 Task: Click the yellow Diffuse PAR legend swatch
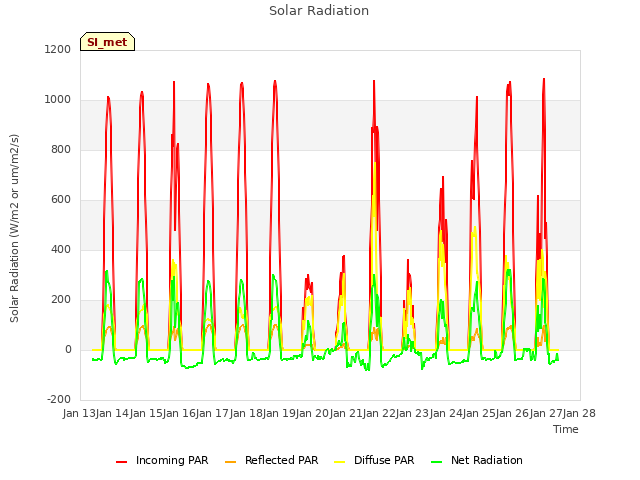click(340, 462)
